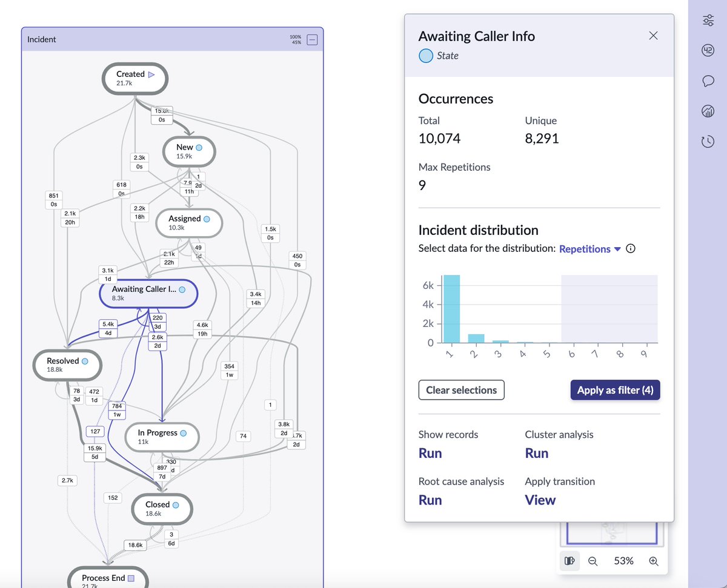Click the 2.1k 22h transition label
Screen dimensions: 727x588
coord(168,258)
